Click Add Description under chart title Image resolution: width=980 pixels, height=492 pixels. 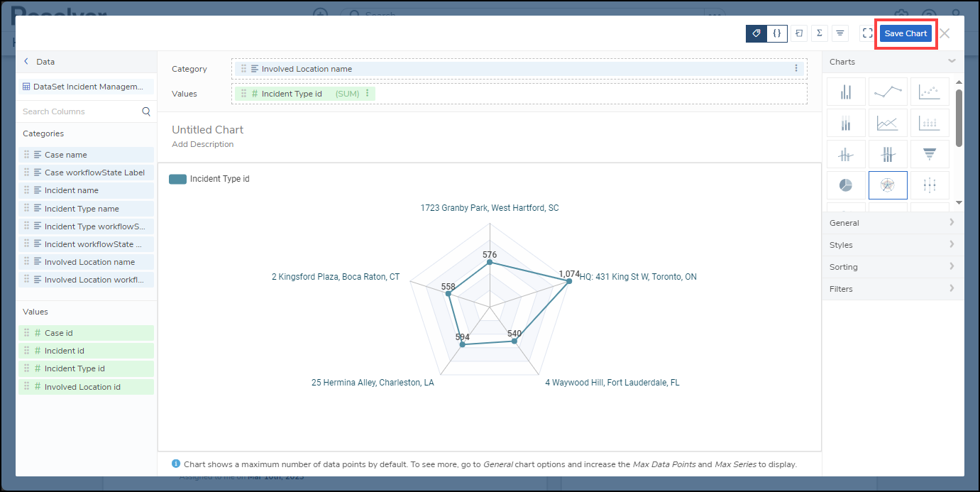(x=202, y=144)
